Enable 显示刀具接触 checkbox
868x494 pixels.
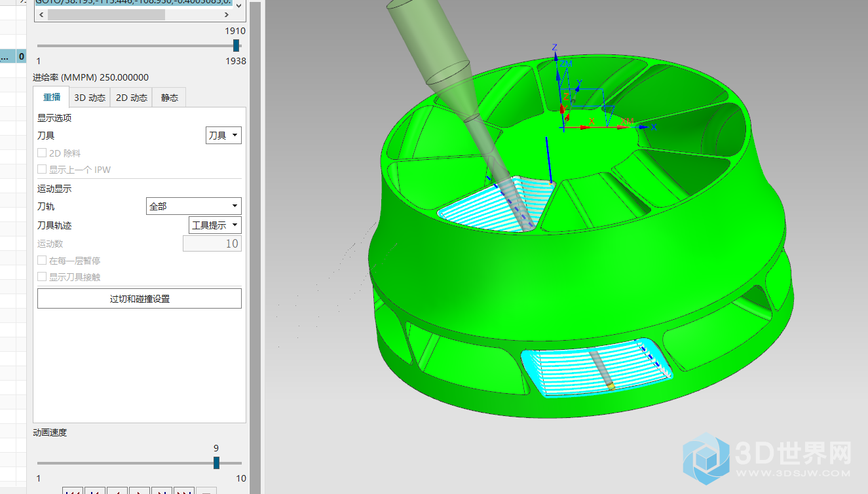tap(42, 276)
